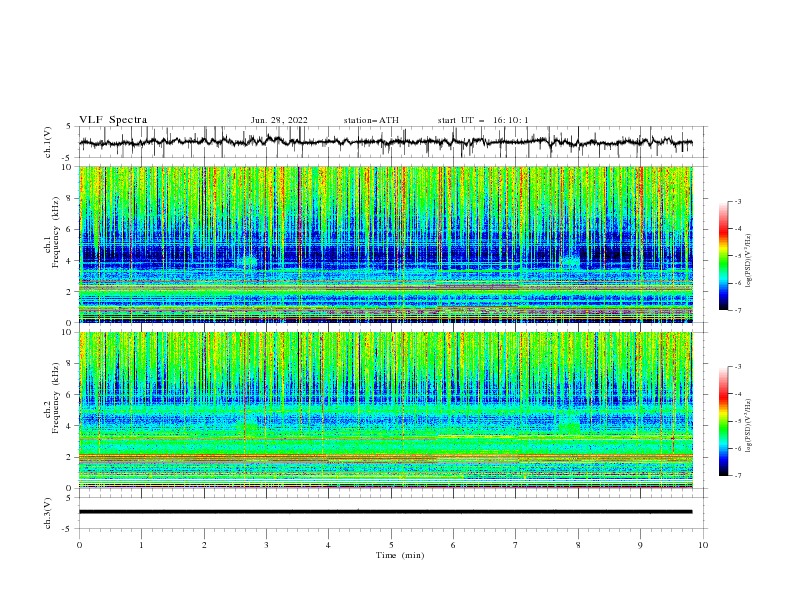The height and width of the screenshot is (612, 792).
Task: Click time axis tick label "5"
Action: point(391,545)
